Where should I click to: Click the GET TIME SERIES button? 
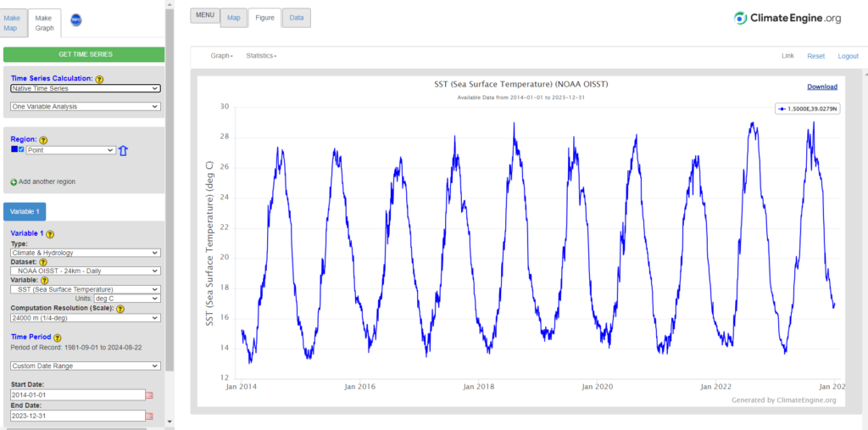coord(86,54)
